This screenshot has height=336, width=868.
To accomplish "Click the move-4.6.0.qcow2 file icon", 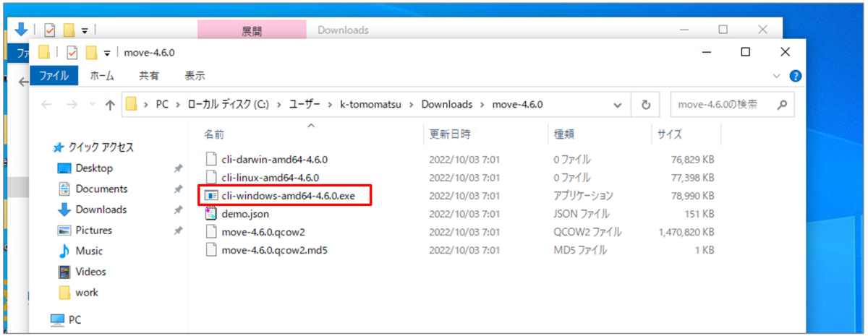I will [211, 232].
